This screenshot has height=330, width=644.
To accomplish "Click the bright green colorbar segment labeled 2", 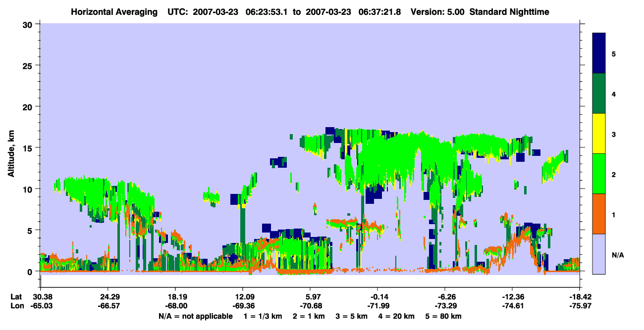I will point(599,174).
